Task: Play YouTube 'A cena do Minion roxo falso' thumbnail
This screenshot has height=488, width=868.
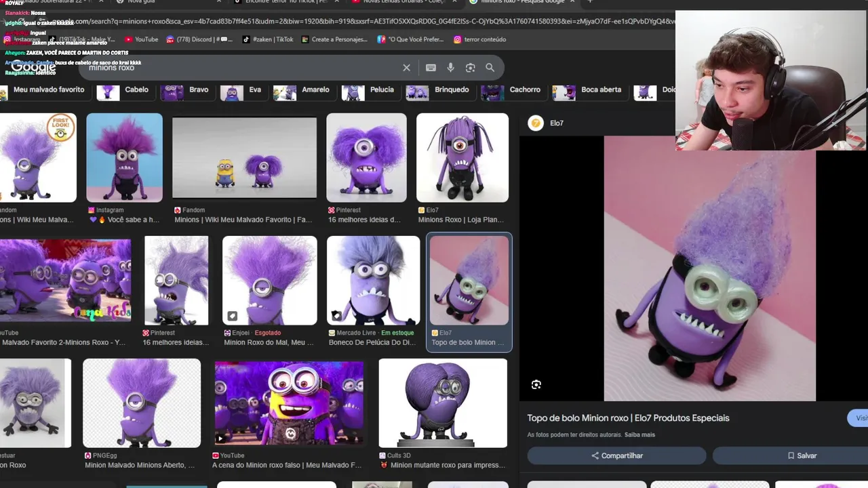Action: click(289, 403)
